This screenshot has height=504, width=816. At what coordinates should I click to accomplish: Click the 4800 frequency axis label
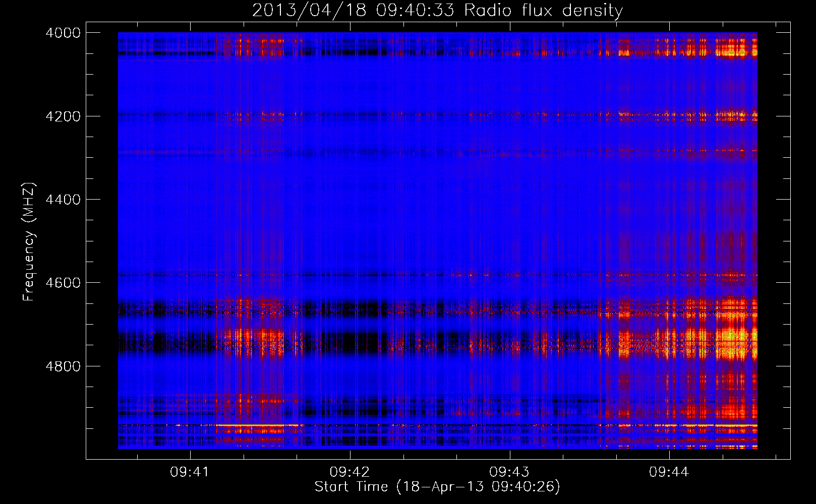tap(63, 366)
